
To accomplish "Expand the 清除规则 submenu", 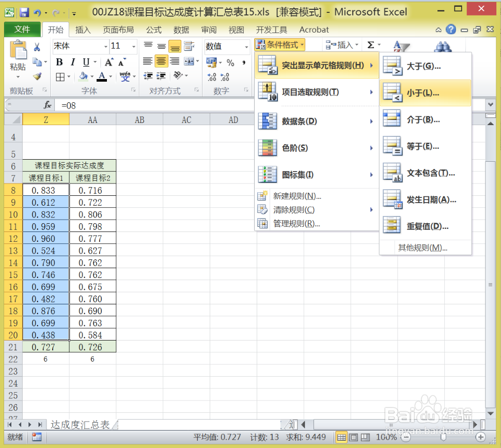I will pos(317,210).
